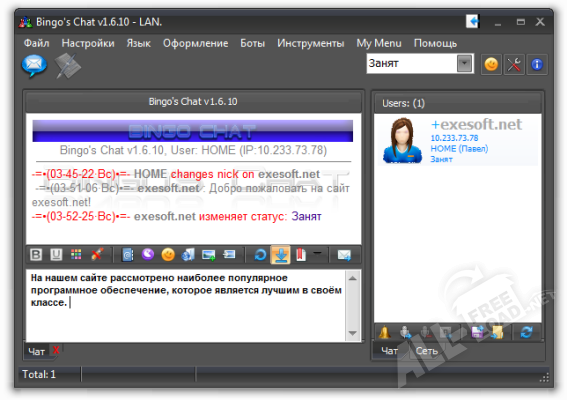The height and width of the screenshot is (400, 567).
Task: Refresh the user list with blue arrows
Action: click(526, 332)
